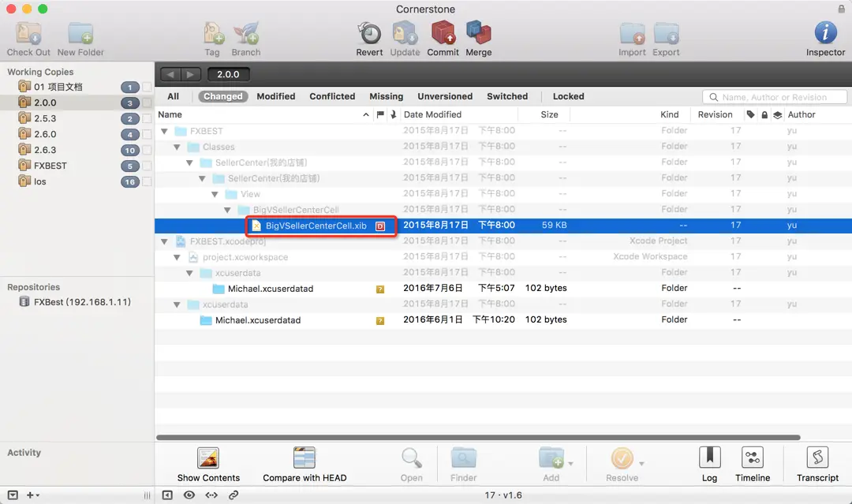
Task: Collapse the Classes folder
Action: click(x=177, y=147)
